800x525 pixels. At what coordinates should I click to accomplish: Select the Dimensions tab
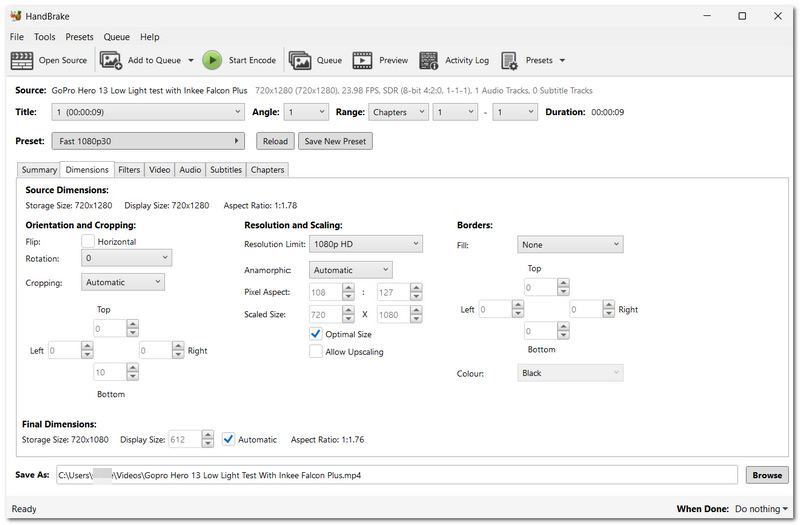click(87, 169)
